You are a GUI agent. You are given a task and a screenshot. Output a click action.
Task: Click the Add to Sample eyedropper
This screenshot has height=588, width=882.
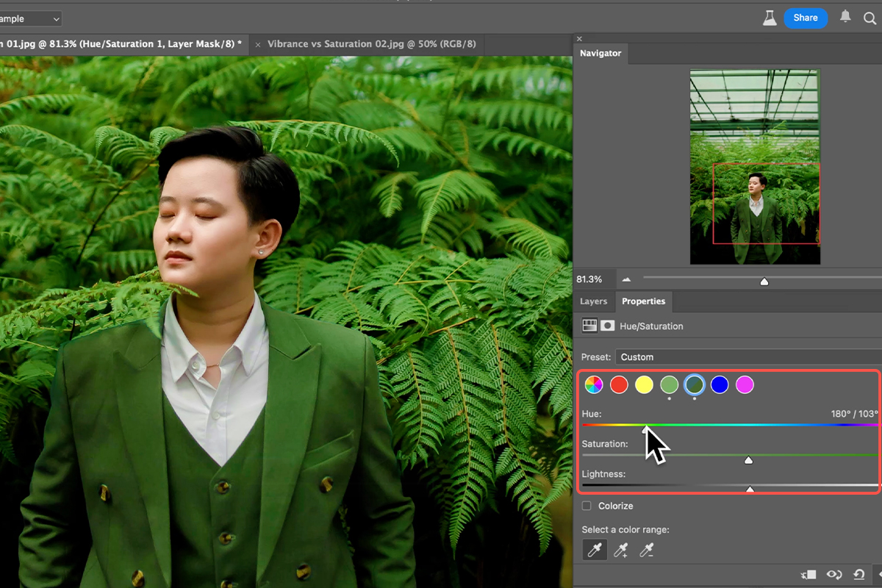[x=621, y=550]
